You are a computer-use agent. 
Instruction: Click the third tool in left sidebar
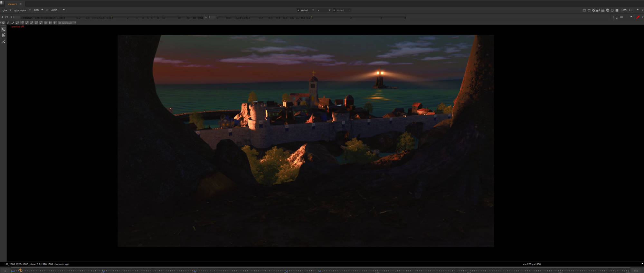pyautogui.click(x=4, y=42)
